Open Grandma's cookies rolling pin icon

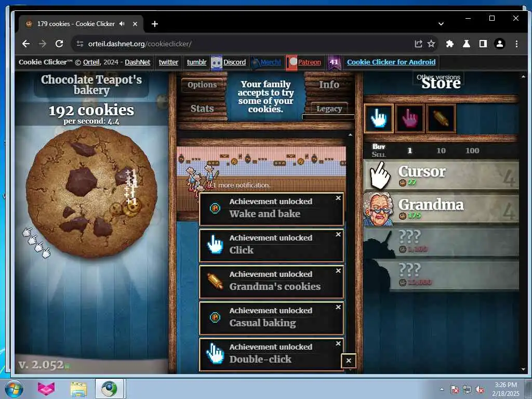[x=215, y=281]
